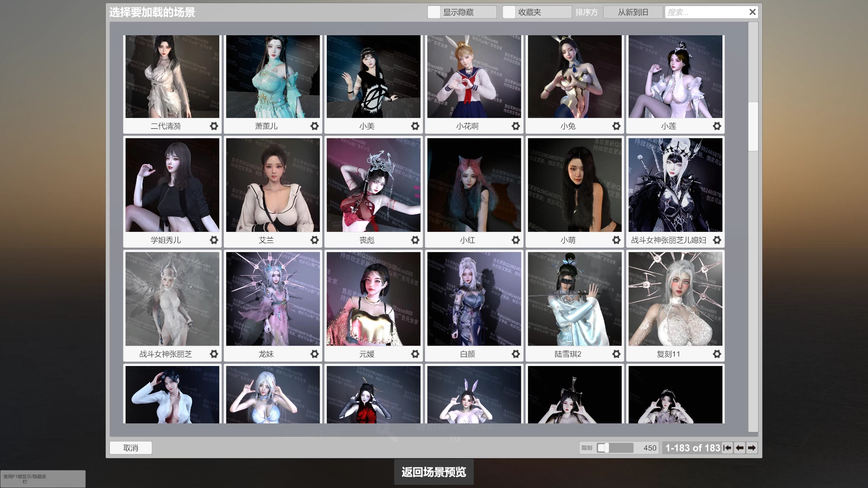
Task: Click the 取消 cancel button
Action: point(131,448)
